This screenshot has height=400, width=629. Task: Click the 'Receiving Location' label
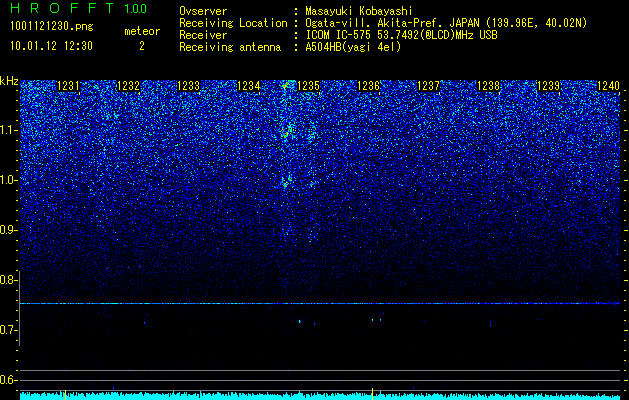click(233, 23)
